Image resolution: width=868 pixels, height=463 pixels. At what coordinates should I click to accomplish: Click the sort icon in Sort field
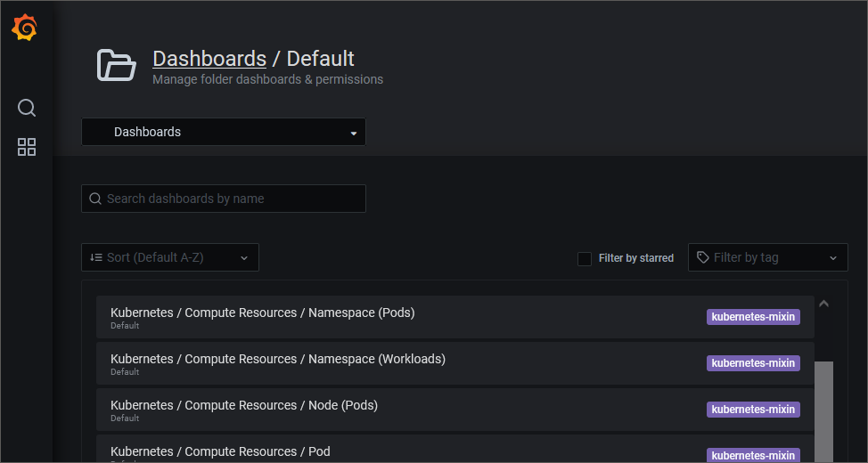tap(96, 257)
